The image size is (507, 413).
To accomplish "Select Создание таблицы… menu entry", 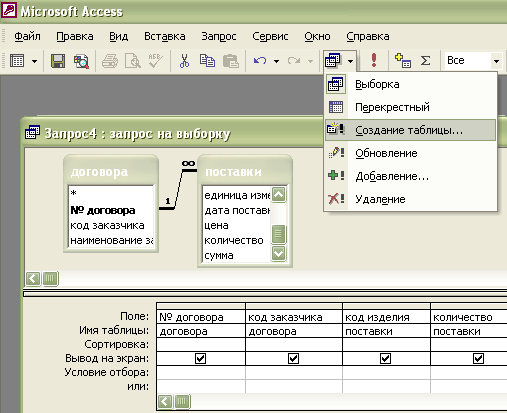I will click(x=410, y=130).
